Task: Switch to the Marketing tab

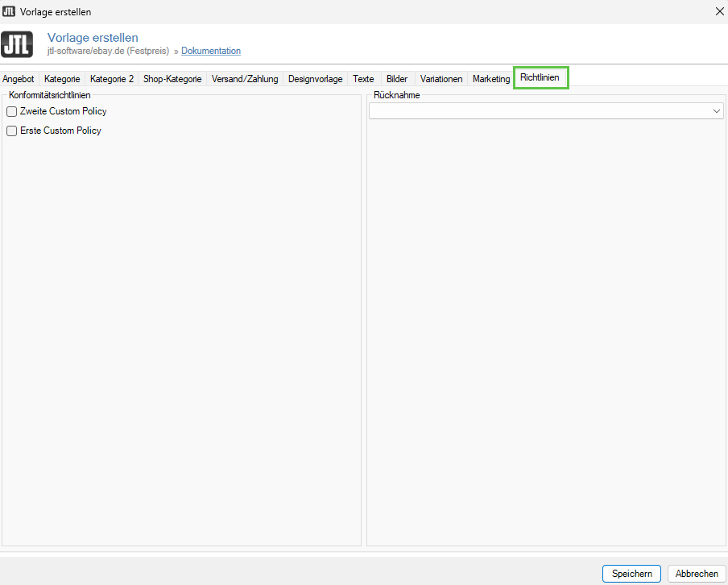Action: click(x=491, y=79)
